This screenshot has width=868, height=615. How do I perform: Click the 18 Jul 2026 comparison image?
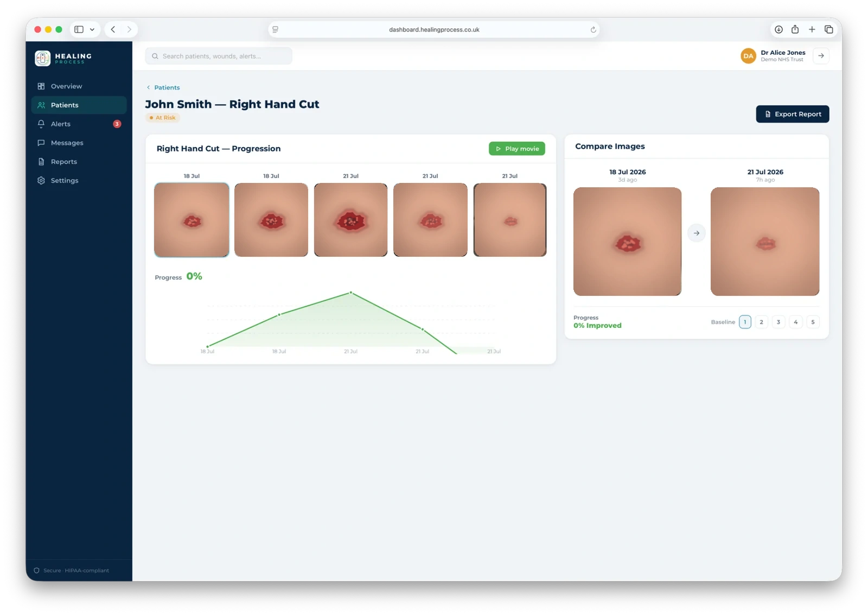(x=628, y=242)
